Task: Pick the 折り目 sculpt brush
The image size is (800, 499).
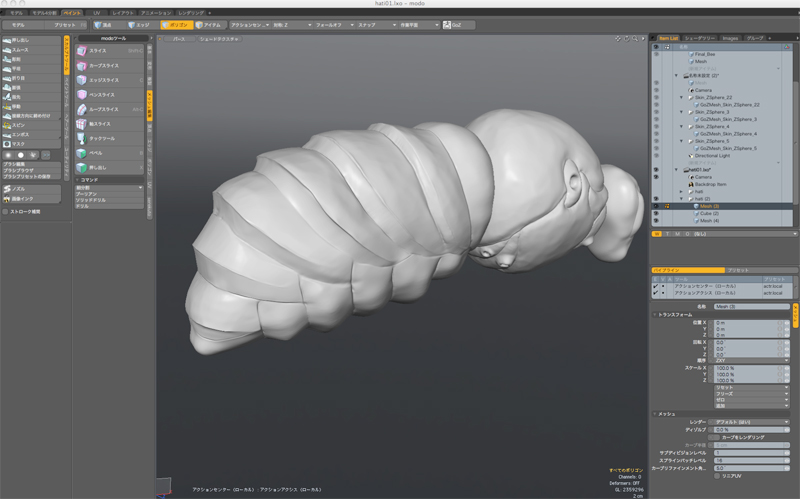Action: (x=31, y=78)
